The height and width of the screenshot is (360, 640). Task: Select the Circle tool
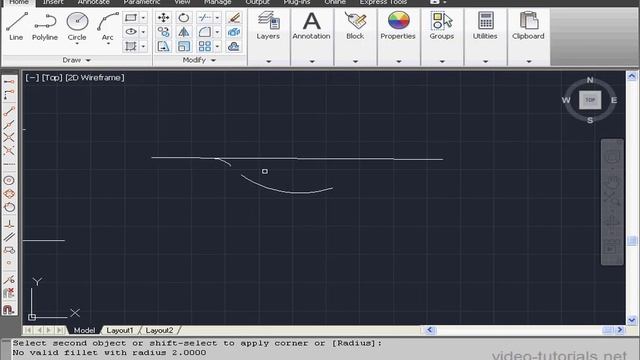tap(77, 25)
